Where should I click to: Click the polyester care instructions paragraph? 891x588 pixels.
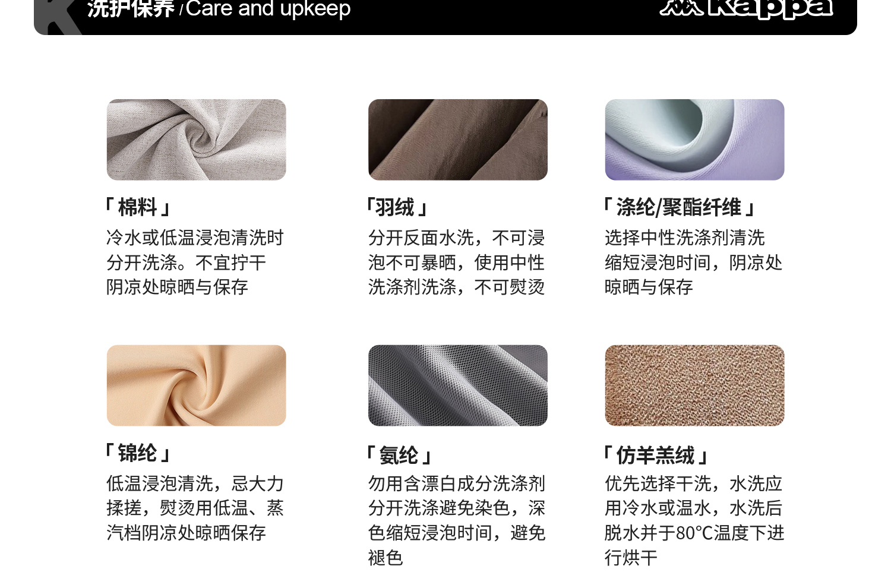point(693,262)
